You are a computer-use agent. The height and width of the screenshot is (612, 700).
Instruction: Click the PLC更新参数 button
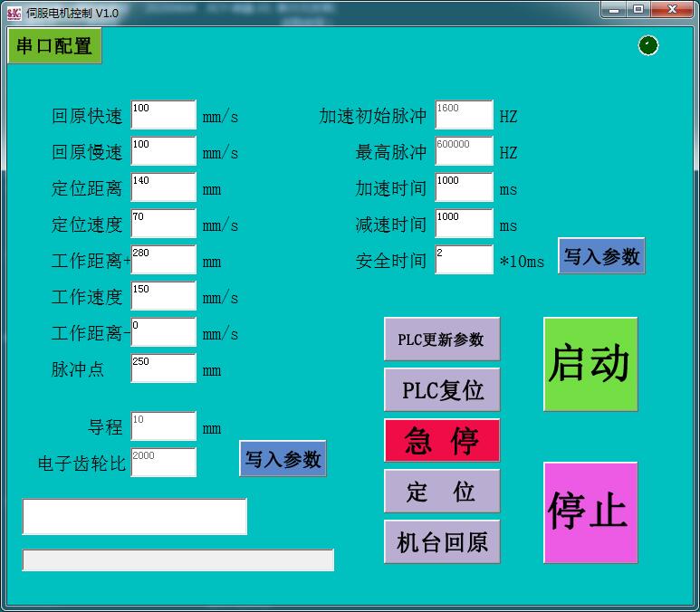(x=442, y=339)
